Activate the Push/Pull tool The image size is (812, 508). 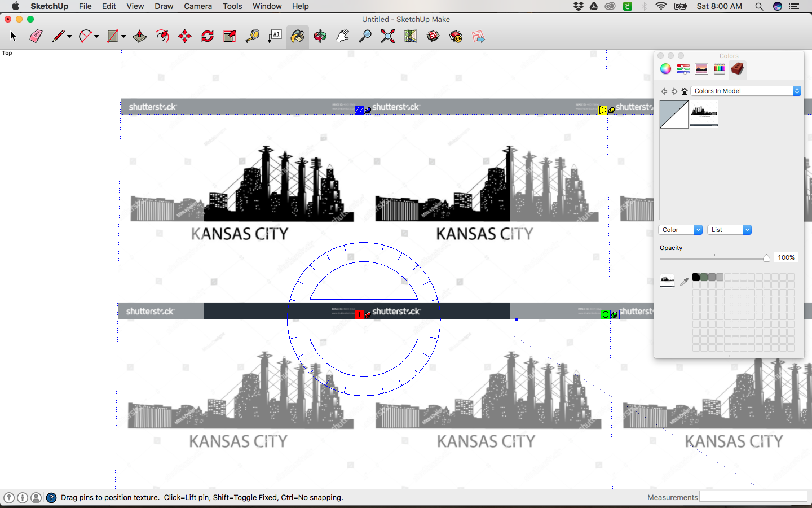(x=140, y=37)
